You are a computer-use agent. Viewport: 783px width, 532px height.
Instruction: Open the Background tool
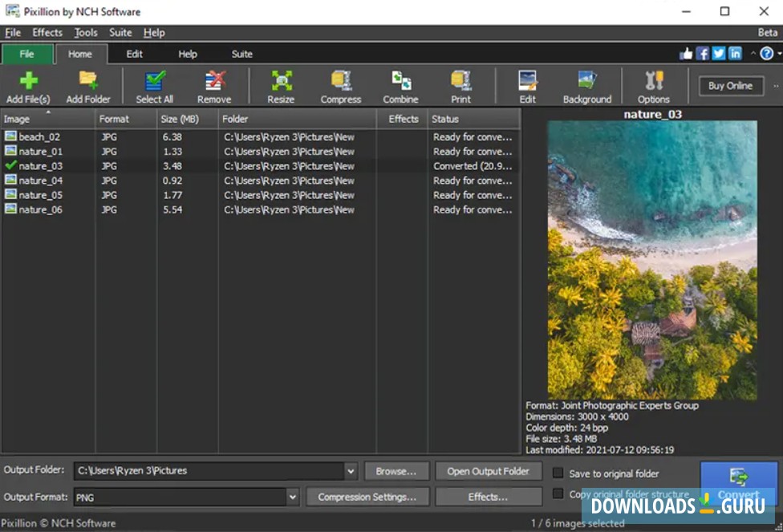[586, 86]
